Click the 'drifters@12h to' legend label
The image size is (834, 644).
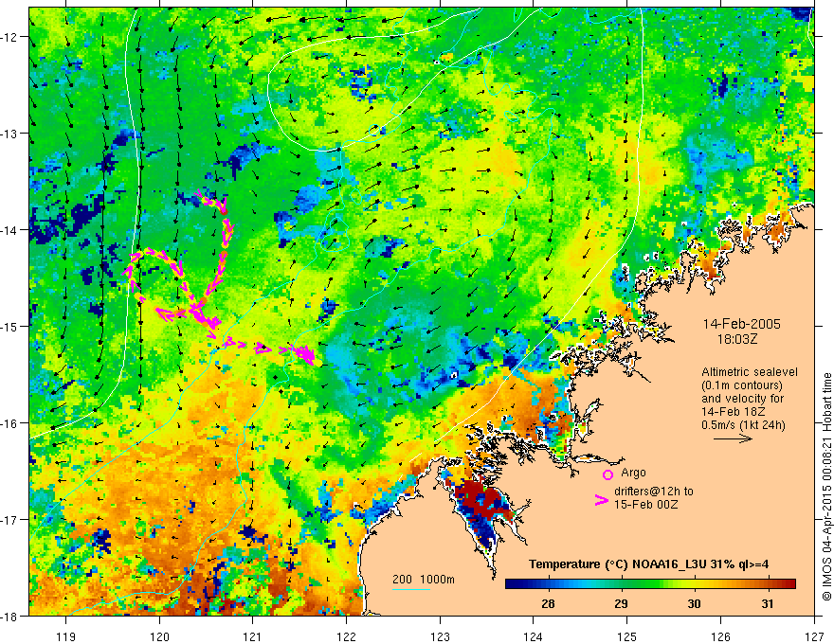tap(654, 491)
